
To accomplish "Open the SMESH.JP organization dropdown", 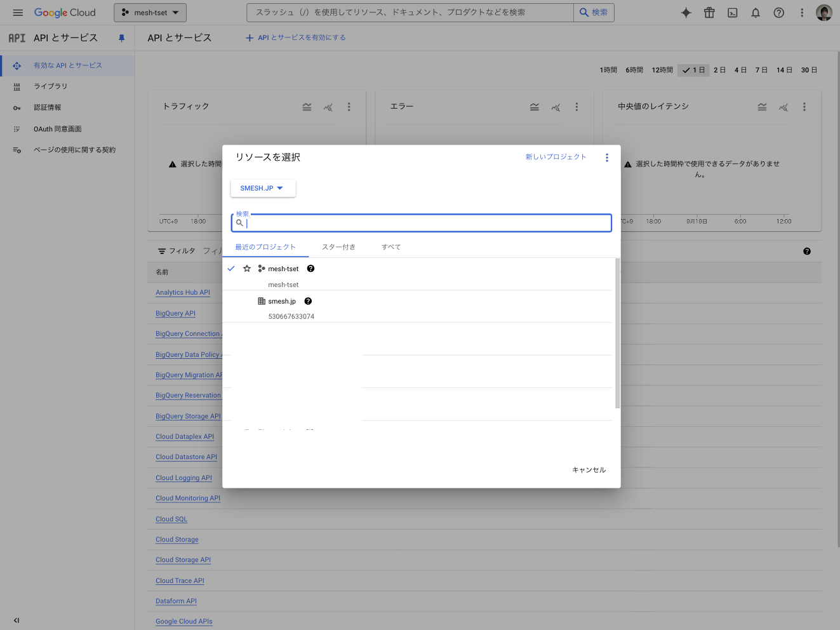I will (263, 188).
